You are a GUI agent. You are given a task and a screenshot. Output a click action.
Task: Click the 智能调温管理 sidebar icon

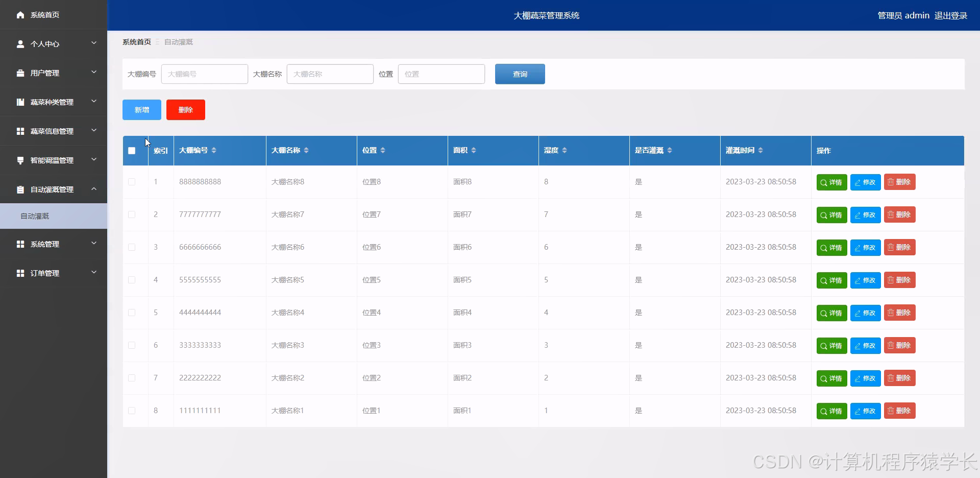(x=20, y=160)
